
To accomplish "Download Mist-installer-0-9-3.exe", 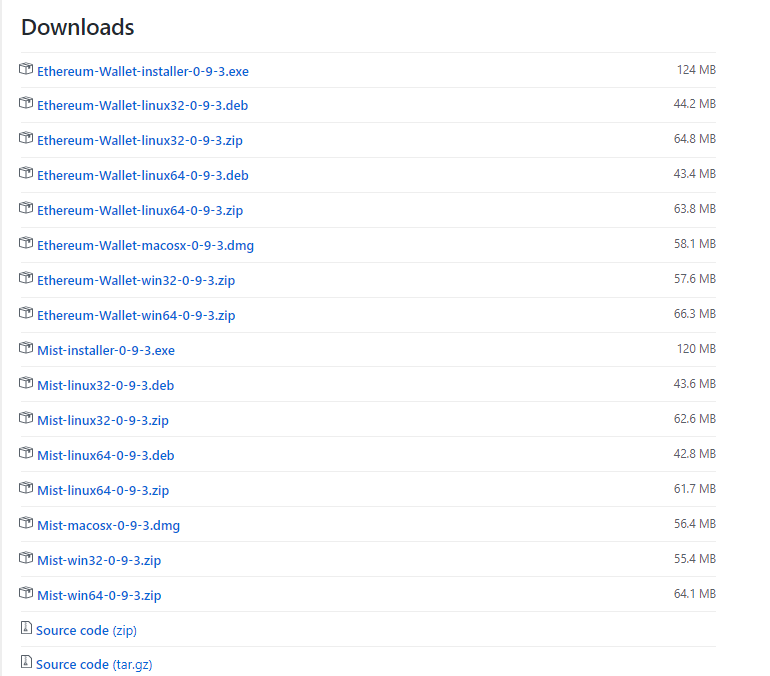I will pos(106,351).
